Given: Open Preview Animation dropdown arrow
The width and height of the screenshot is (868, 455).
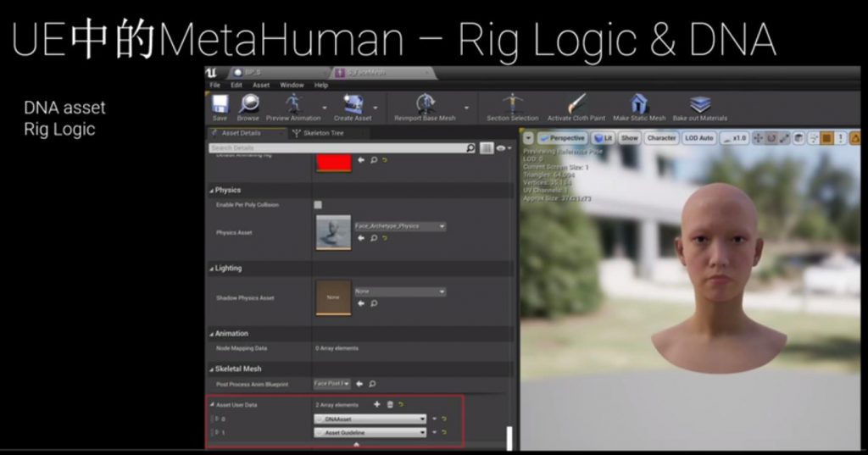Looking at the screenshot, I should click(x=325, y=108).
